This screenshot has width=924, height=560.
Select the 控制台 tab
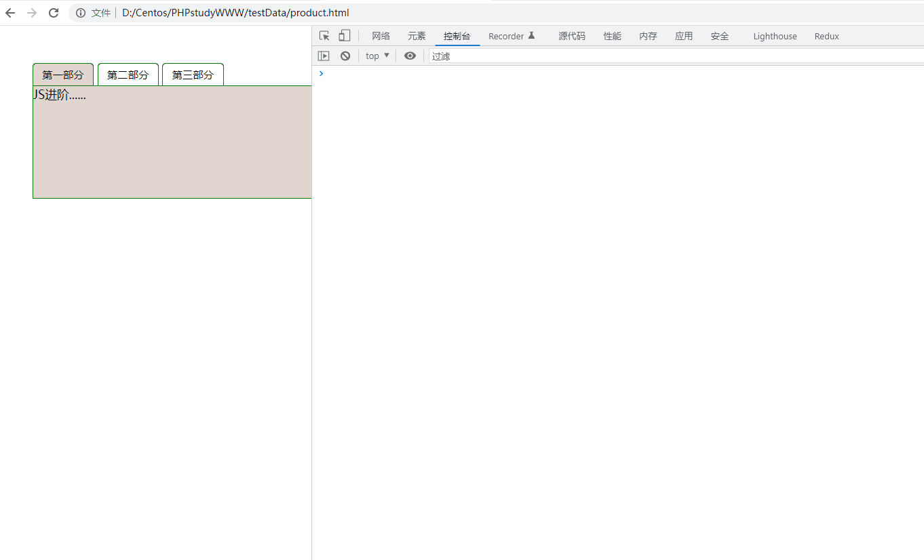(457, 37)
